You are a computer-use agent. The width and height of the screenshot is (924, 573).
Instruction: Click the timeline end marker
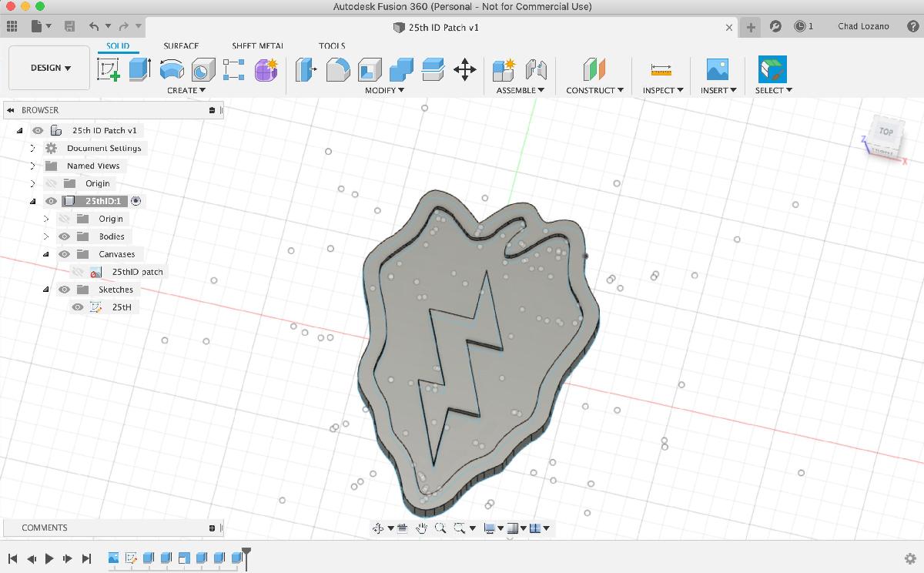tap(246, 553)
